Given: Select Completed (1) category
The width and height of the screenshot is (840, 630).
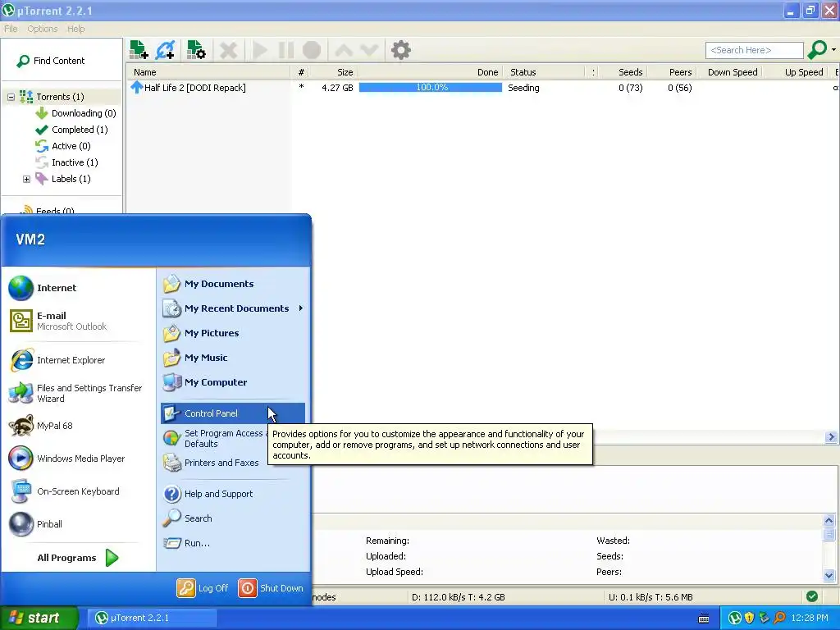Looking at the screenshot, I should [x=71, y=130].
